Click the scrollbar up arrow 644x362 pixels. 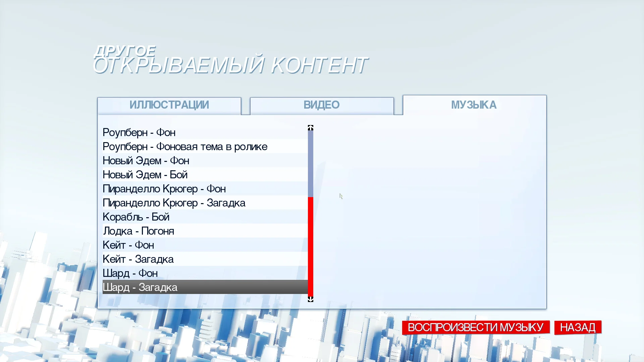(x=311, y=128)
